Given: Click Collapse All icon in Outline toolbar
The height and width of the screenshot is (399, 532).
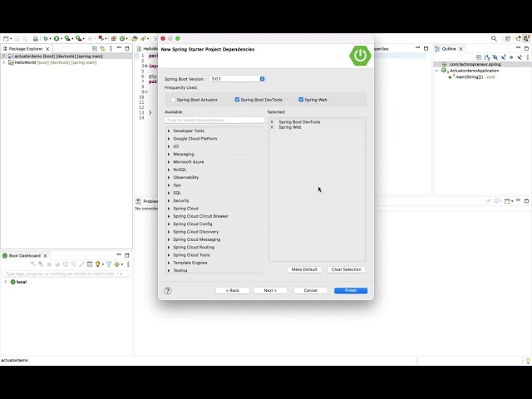Looking at the screenshot, I should (x=479, y=57).
